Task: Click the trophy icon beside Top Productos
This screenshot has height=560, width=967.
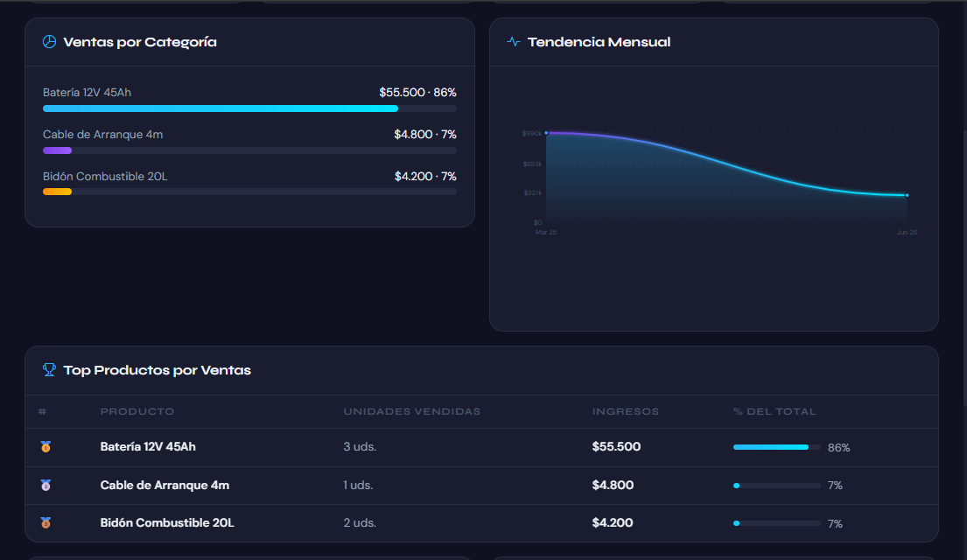Action: 49,370
